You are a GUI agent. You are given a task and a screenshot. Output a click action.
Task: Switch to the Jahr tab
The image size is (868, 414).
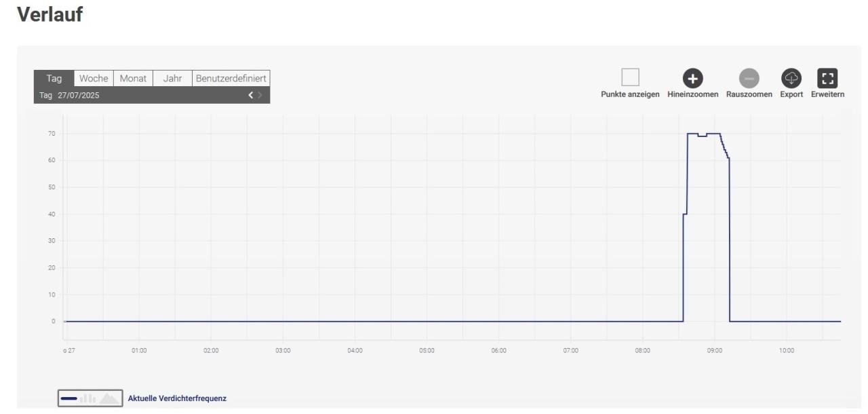pos(172,79)
